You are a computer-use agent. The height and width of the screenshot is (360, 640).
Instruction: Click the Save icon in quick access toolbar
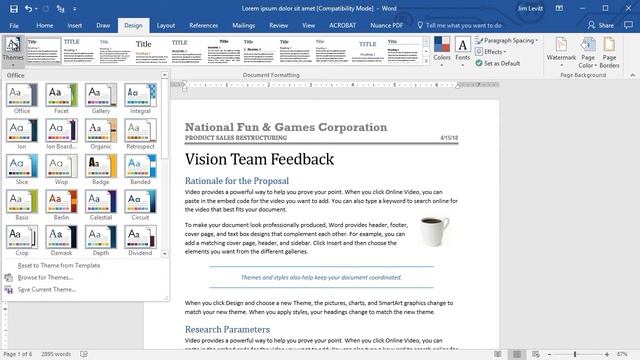pyautogui.click(x=13, y=9)
